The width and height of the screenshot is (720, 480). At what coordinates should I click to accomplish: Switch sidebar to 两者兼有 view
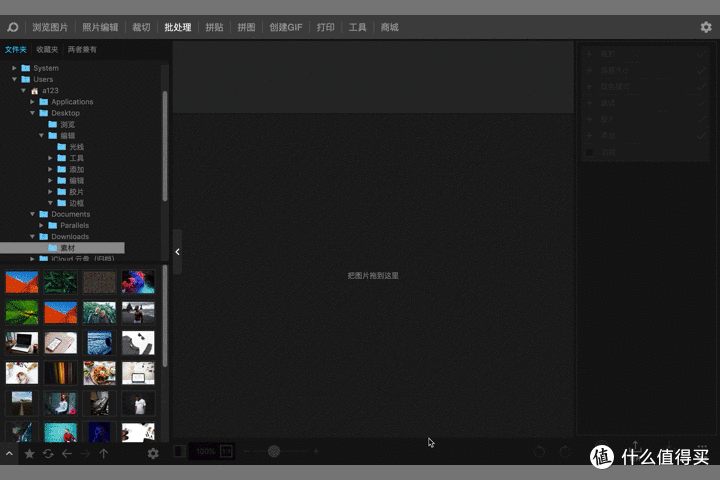[x=82, y=50]
